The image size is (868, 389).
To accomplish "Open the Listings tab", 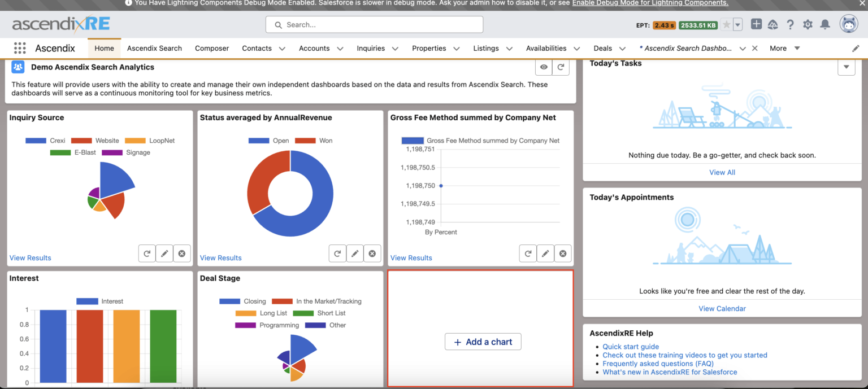I will [x=486, y=49].
